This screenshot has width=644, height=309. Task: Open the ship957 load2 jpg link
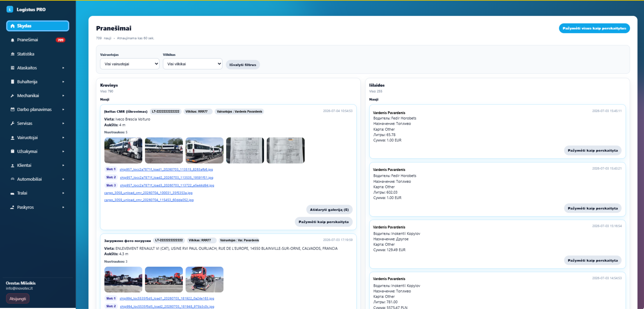click(x=167, y=178)
